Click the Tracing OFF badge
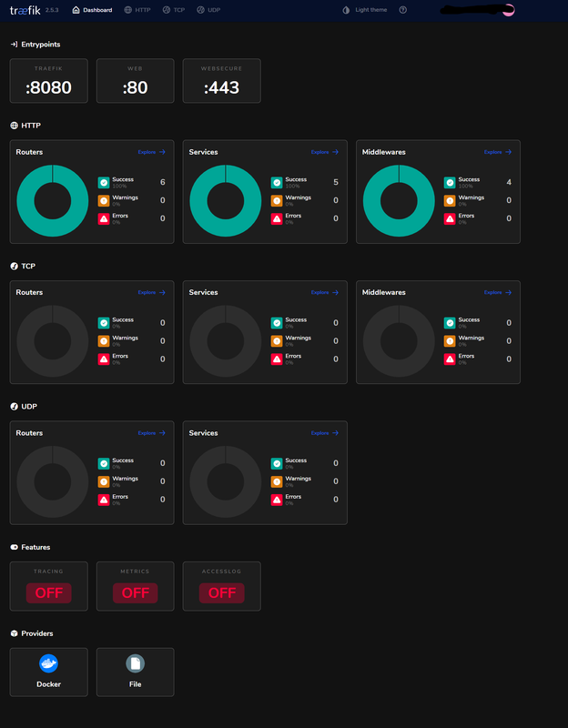 coord(49,593)
